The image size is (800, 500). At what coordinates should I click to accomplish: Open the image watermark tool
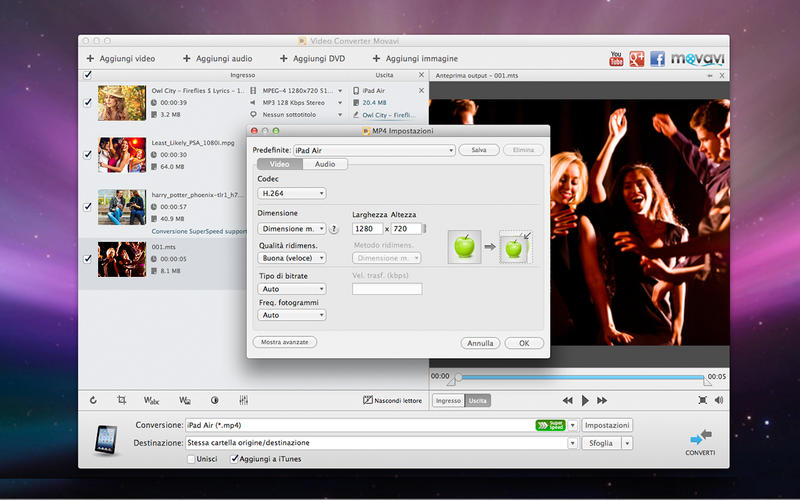click(x=185, y=401)
